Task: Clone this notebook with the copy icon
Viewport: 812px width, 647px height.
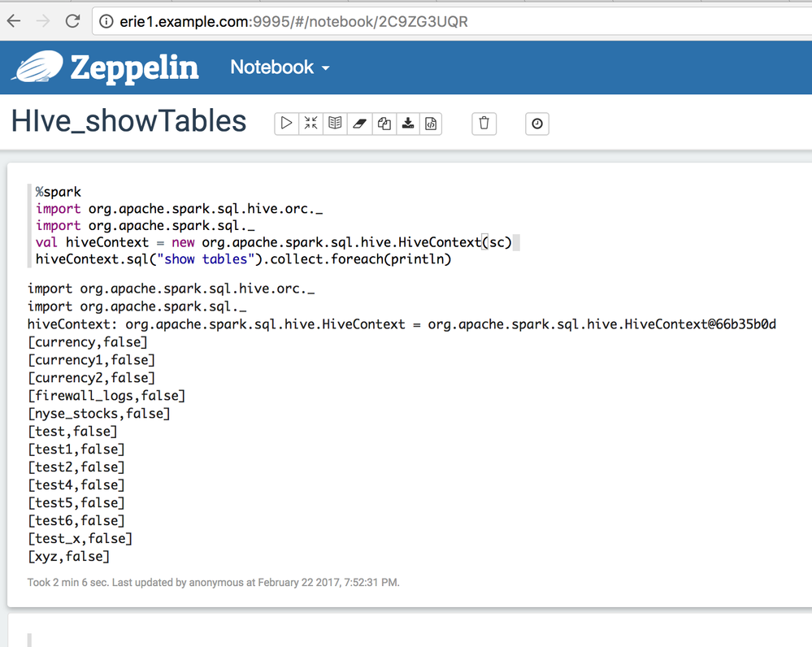Action: coord(384,123)
